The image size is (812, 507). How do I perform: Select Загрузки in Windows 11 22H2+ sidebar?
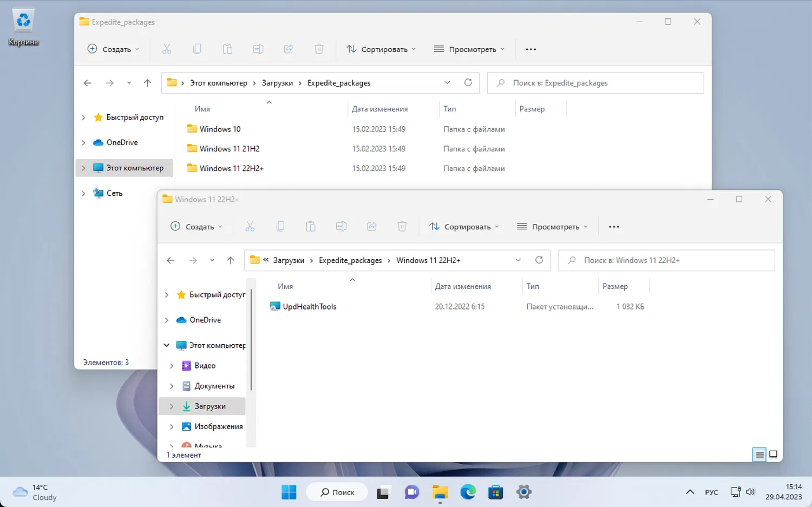click(202, 406)
